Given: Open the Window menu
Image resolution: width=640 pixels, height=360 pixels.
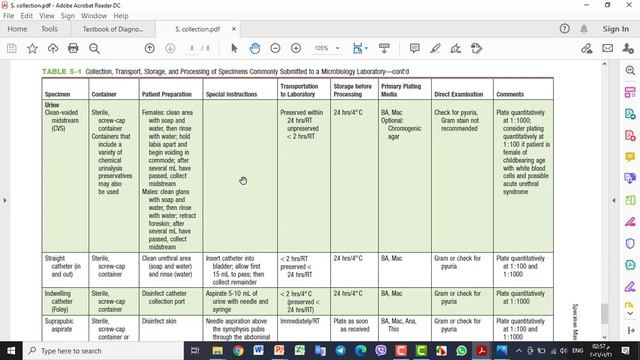Looking at the screenshot, I should click(x=93, y=16).
